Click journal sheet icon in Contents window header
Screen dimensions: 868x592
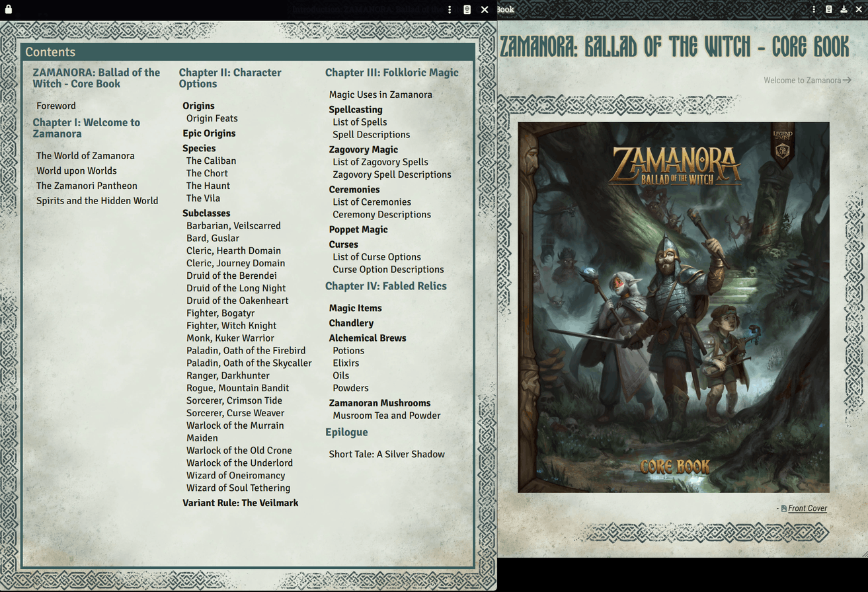(467, 9)
